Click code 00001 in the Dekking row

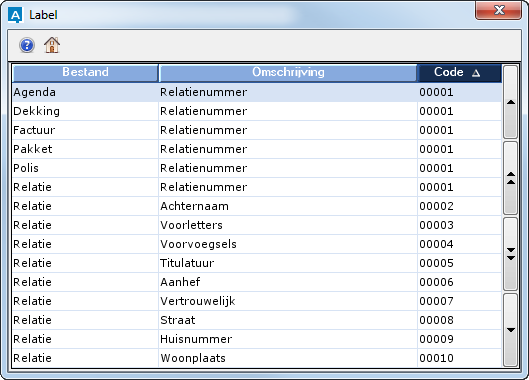436,111
